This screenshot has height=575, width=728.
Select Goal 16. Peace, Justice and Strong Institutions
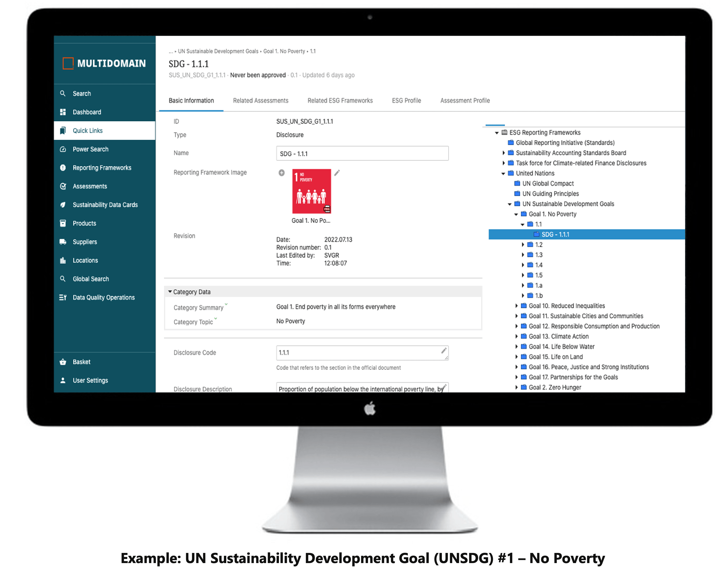coord(589,367)
